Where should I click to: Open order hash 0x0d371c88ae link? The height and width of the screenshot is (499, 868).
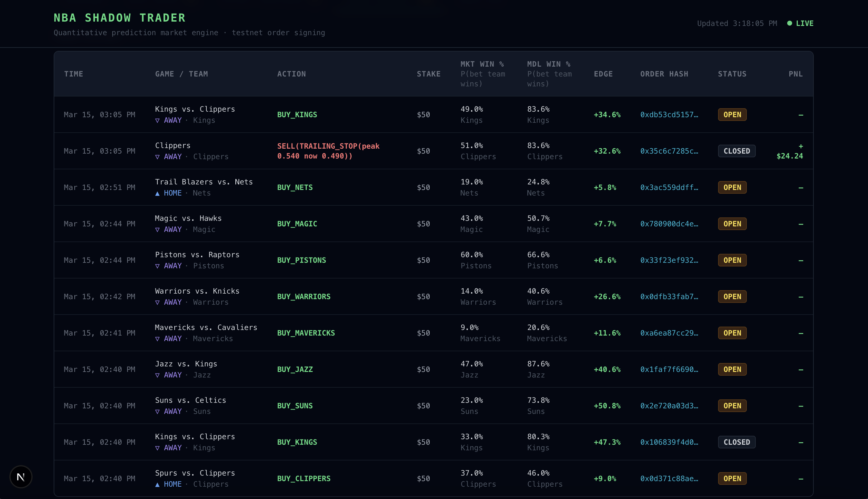click(669, 478)
